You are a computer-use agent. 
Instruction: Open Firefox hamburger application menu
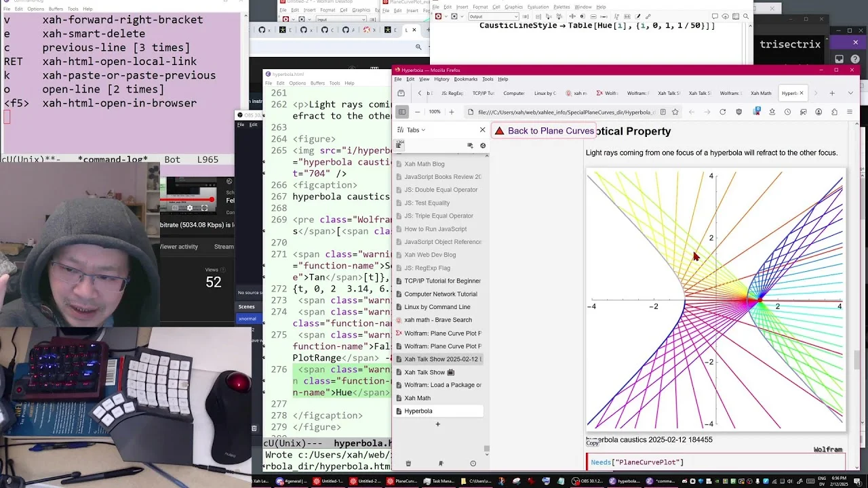[849, 112]
